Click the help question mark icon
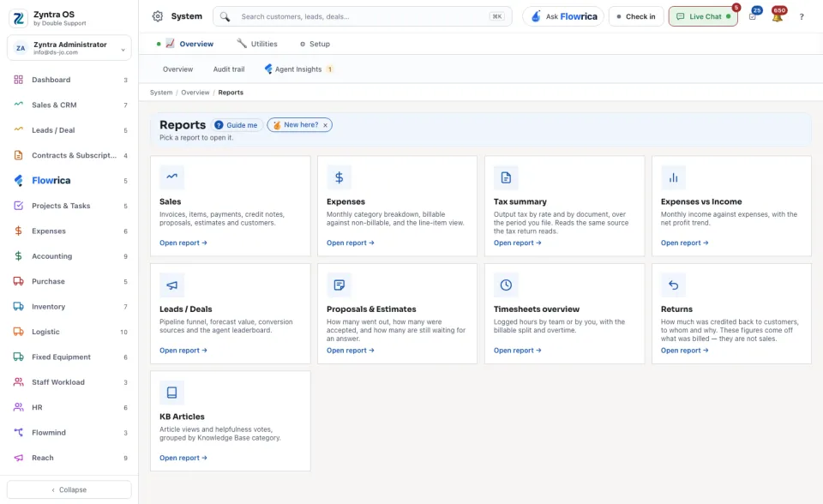The width and height of the screenshot is (823, 504). pos(802,17)
